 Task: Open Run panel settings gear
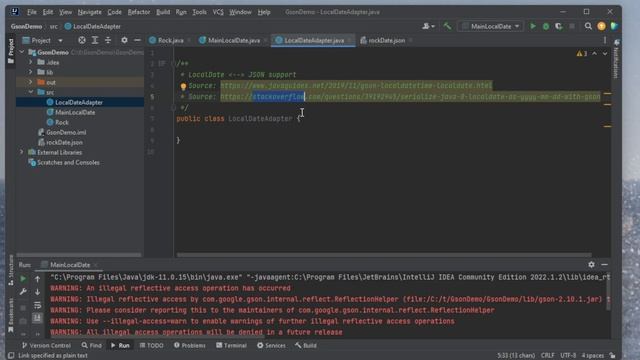point(591,264)
